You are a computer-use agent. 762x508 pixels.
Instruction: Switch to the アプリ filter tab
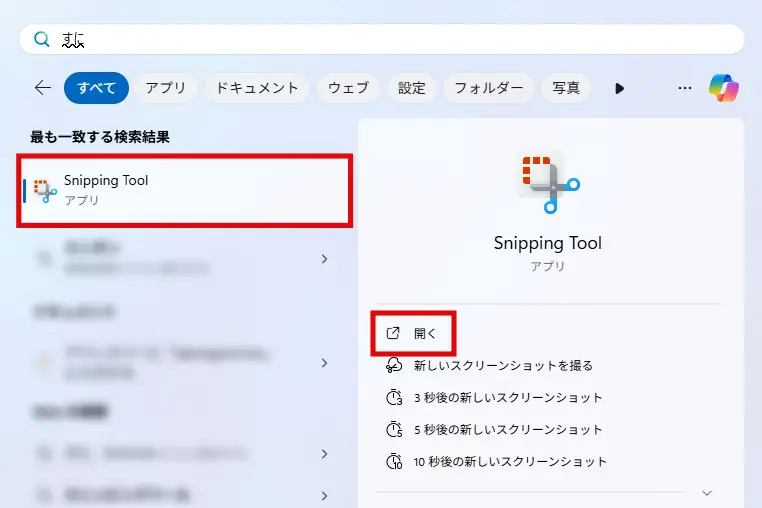(166, 88)
